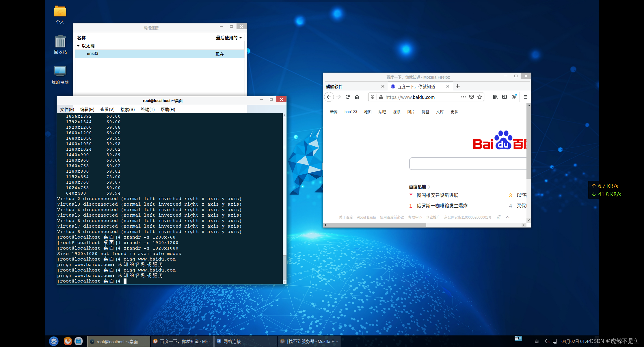This screenshot has height=347, width=644.
Task: Open hot search 图阅雄安建设新进展
Action: click(437, 195)
